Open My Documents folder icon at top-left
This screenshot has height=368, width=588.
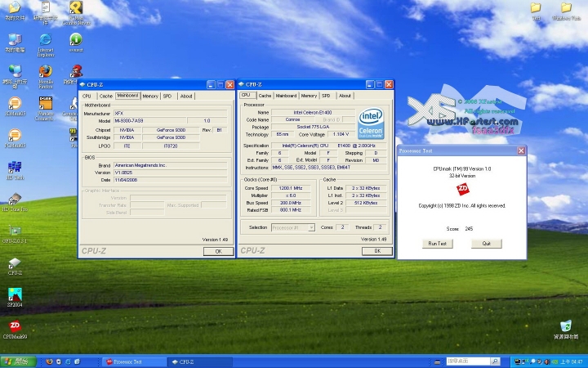click(x=15, y=11)
